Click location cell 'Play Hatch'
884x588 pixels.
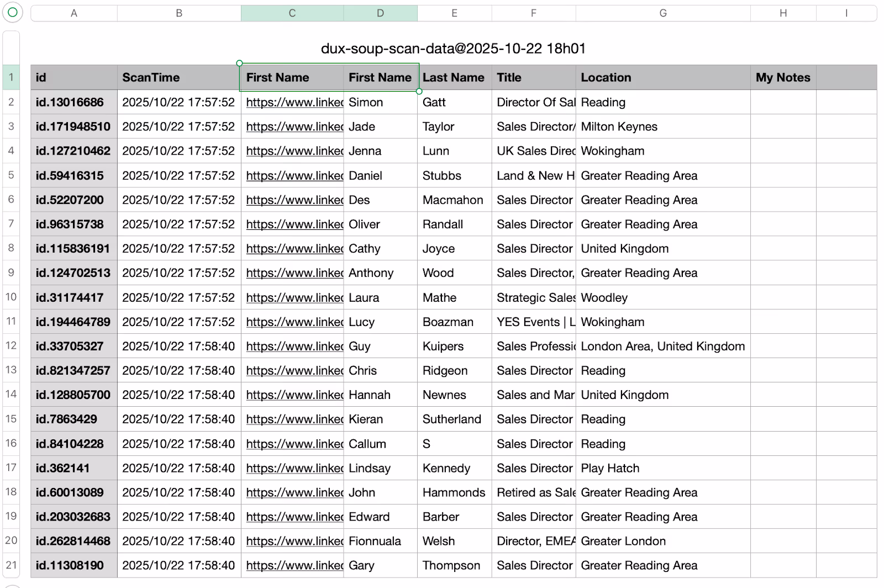pos(663,468)
